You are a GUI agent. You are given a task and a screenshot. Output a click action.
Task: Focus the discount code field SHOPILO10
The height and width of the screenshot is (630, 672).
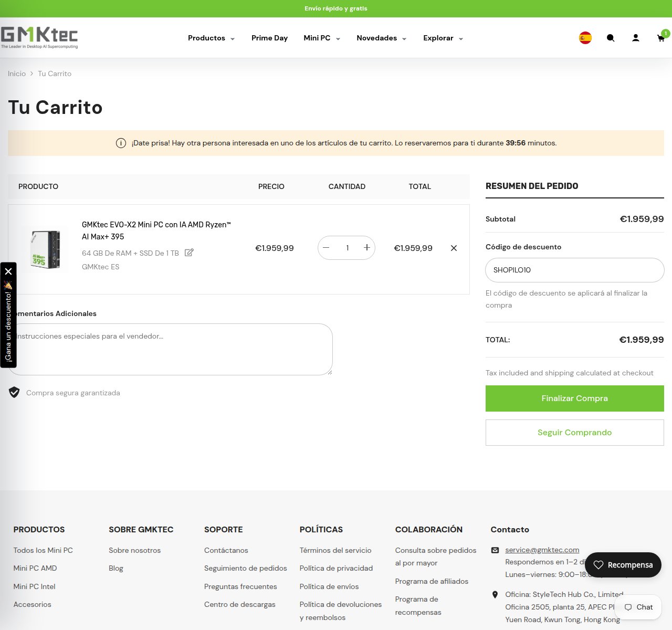coord(575,270)
